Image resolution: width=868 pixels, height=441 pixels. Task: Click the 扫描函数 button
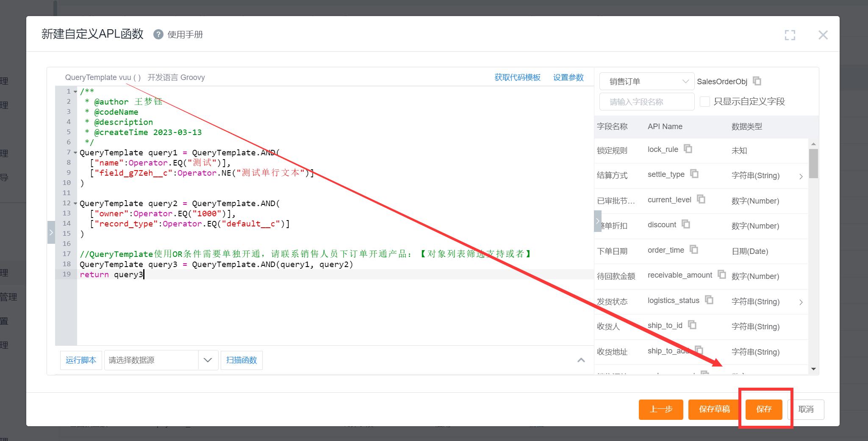241,360
